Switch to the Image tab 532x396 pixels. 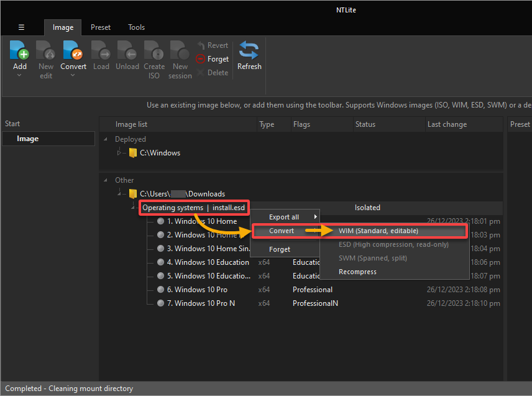point(63,27)
